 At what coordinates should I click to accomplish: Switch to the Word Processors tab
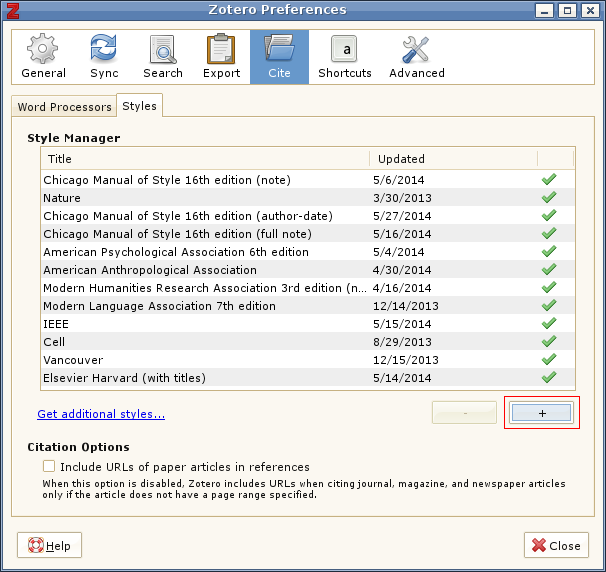click(x=65, y=107)
